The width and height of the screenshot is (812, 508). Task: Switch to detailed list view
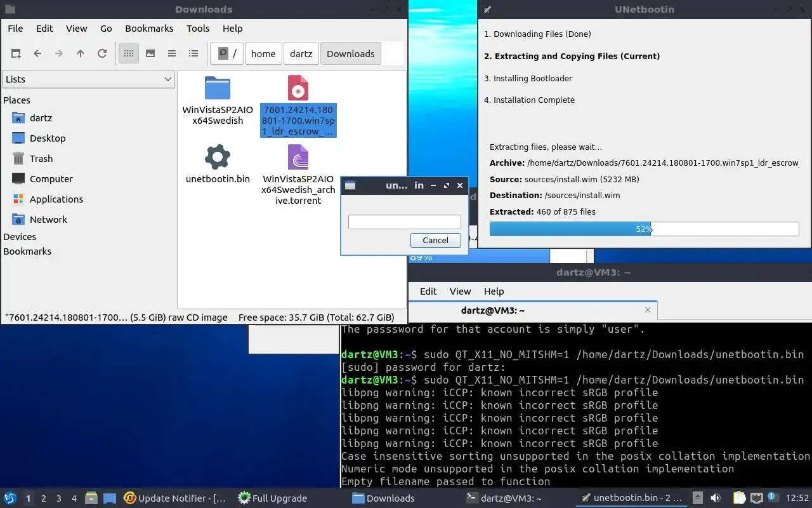193,54
